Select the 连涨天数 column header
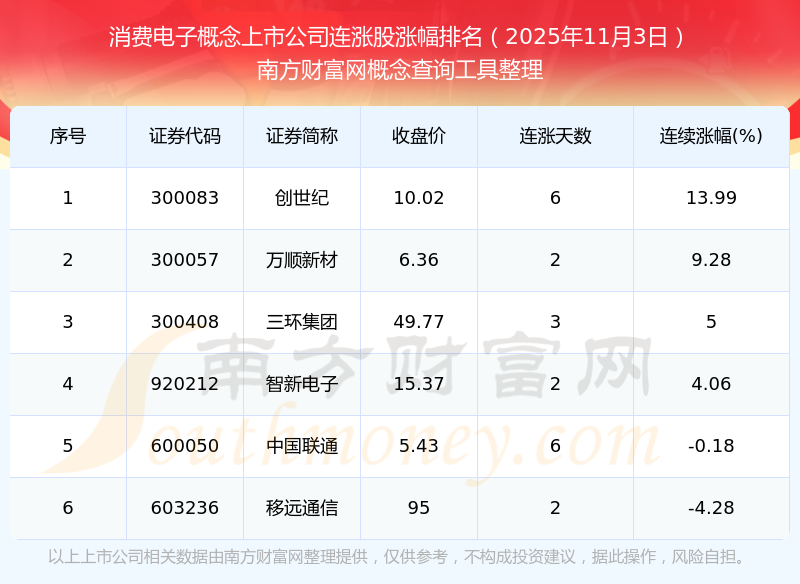This screenshot has height=584, width=800. point(556,136)
